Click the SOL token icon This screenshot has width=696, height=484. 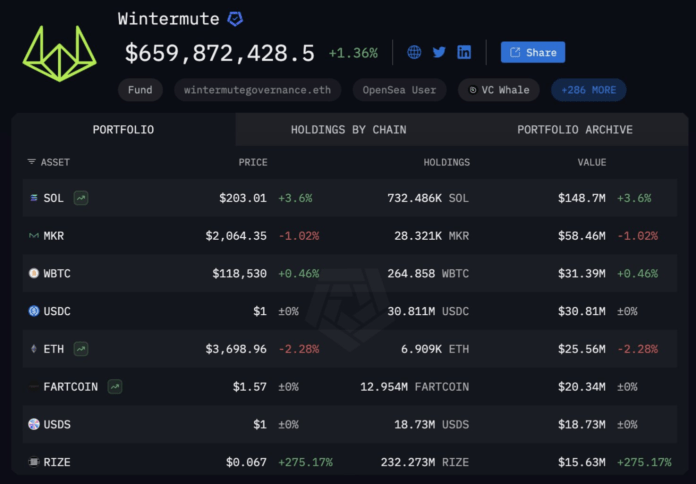(34, 198)
